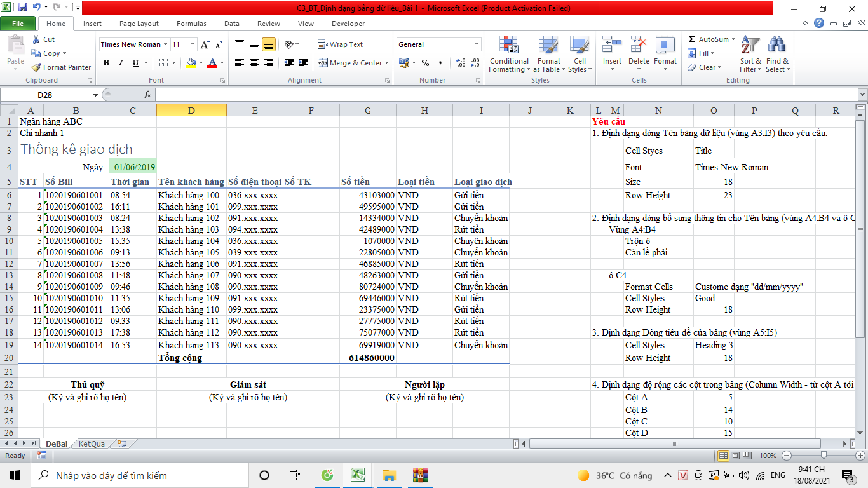
Task: Open Cell Styles gallery
Action: point(579,55)
